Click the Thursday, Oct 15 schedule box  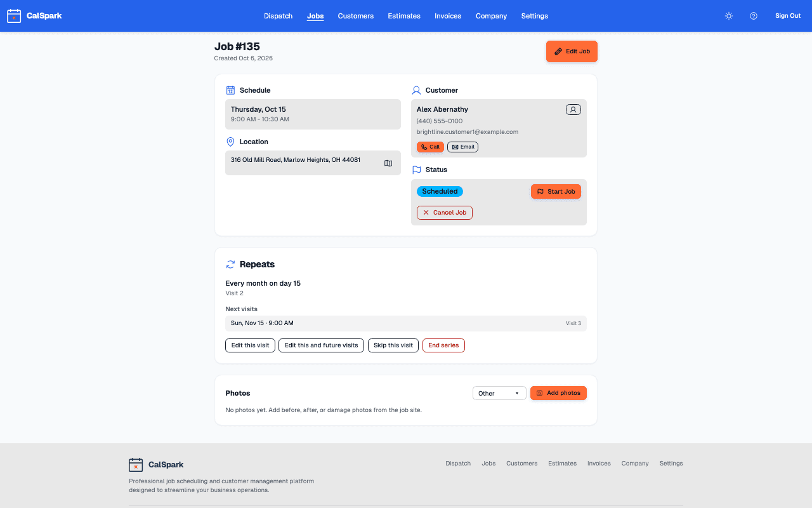tap(313, 114)
